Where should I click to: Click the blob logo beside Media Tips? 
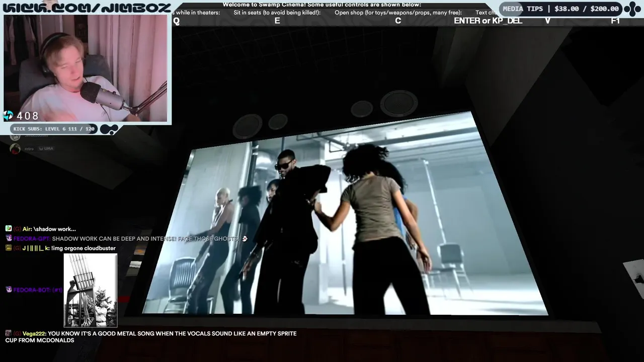632,9
